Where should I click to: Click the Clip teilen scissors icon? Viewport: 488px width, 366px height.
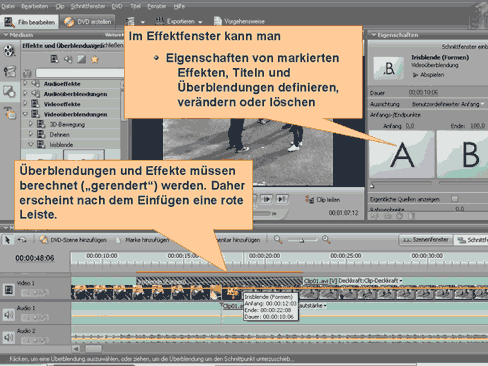pos(309,199)
